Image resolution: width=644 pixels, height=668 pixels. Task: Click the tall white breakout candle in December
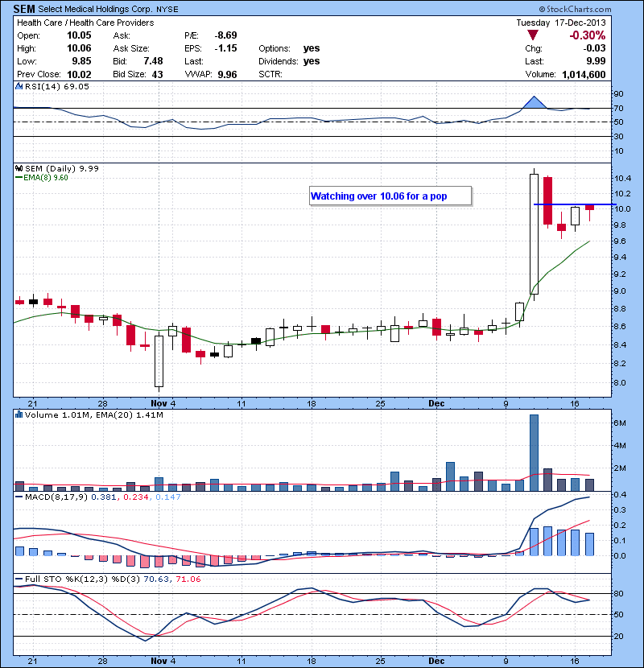(534, 234)
